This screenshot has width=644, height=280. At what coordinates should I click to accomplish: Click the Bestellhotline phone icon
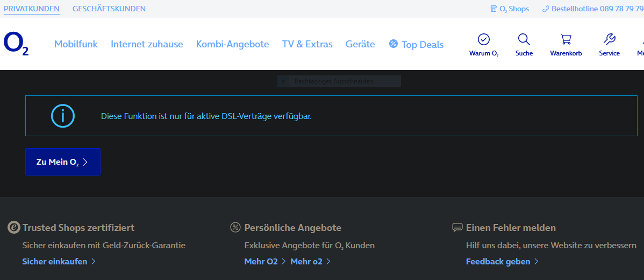(546, 9)
